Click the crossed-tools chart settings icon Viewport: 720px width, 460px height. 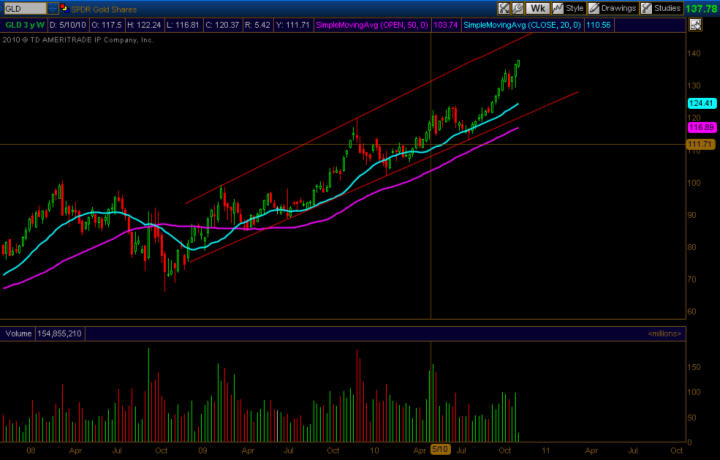[504, 8]
